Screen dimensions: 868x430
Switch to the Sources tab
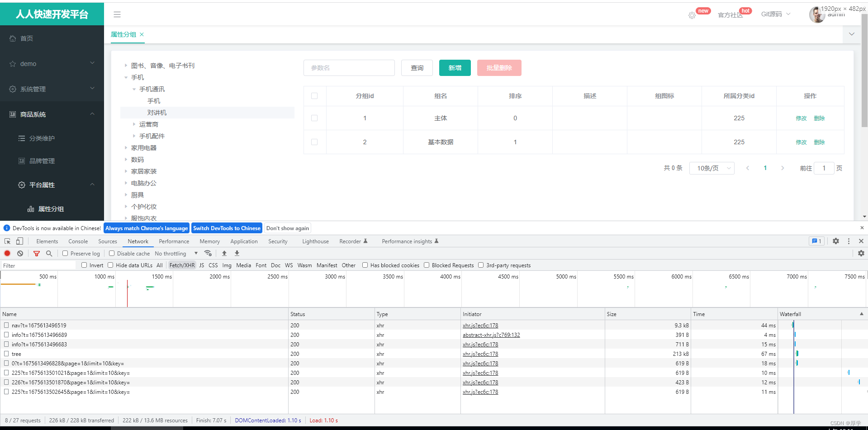[108, 241]
